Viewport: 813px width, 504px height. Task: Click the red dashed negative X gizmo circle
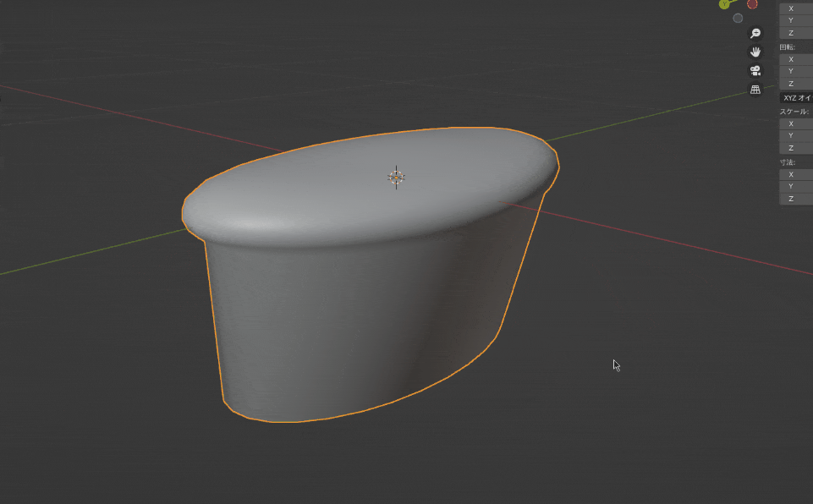(x=752, y=4)
